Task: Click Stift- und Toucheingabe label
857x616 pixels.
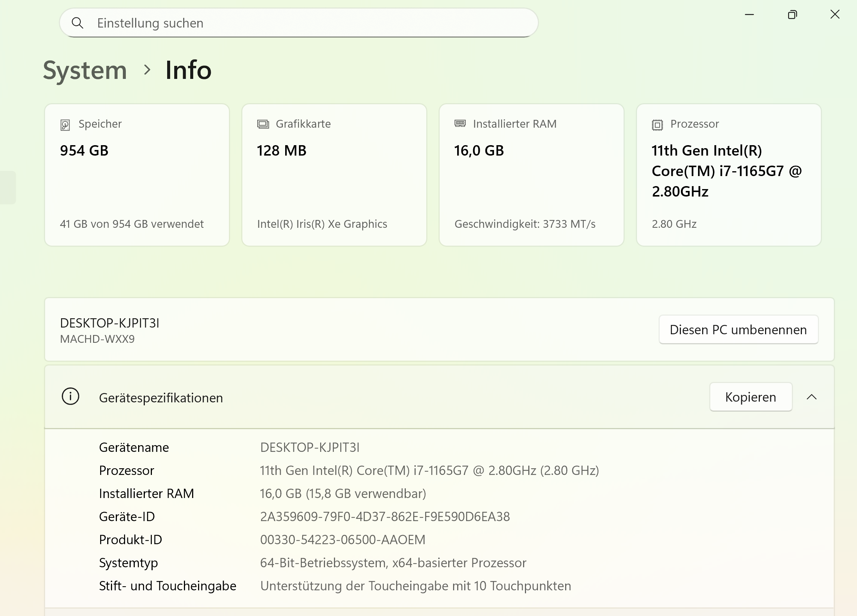Action: pyautogui.click(x=168, y=586)
